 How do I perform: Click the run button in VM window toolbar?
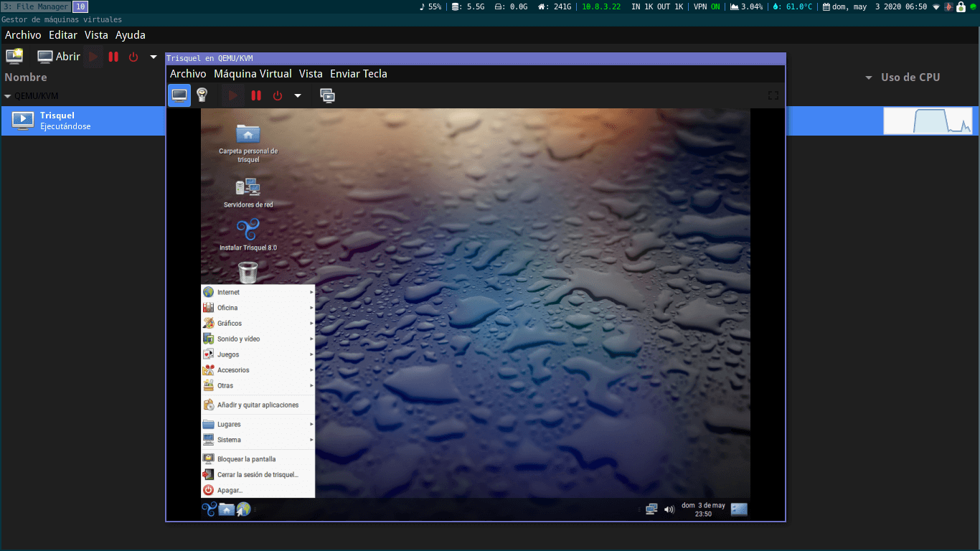pos(233,95)
